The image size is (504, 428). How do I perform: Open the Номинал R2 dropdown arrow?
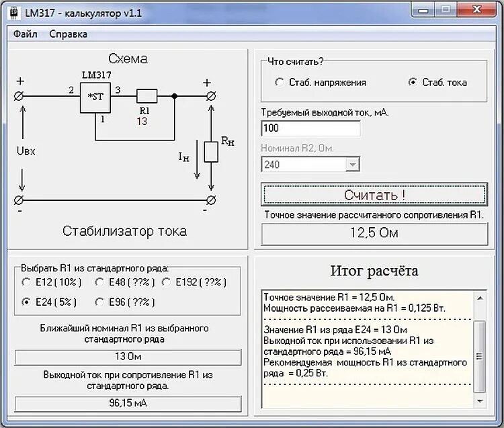coord(353,165)
